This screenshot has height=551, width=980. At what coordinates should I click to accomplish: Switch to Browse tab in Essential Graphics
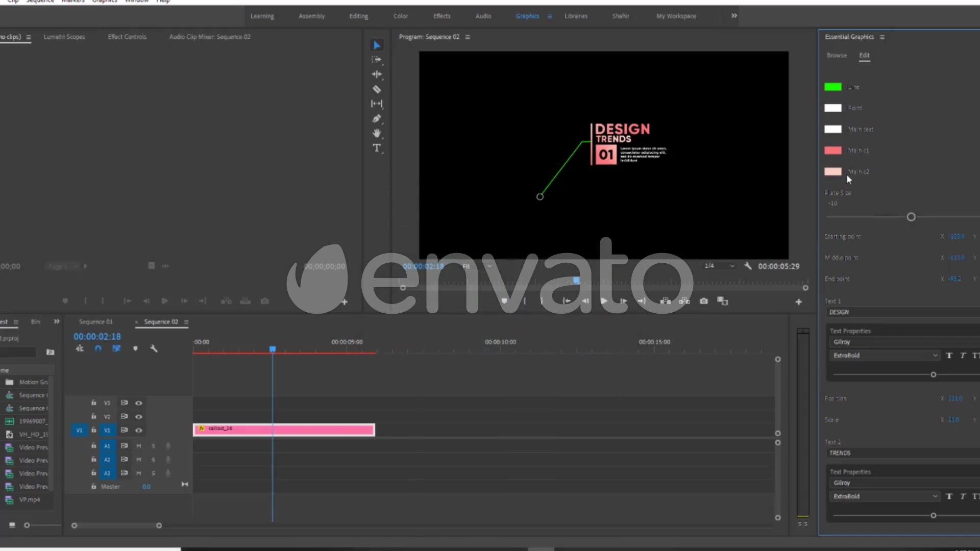(x=837, y=55)
